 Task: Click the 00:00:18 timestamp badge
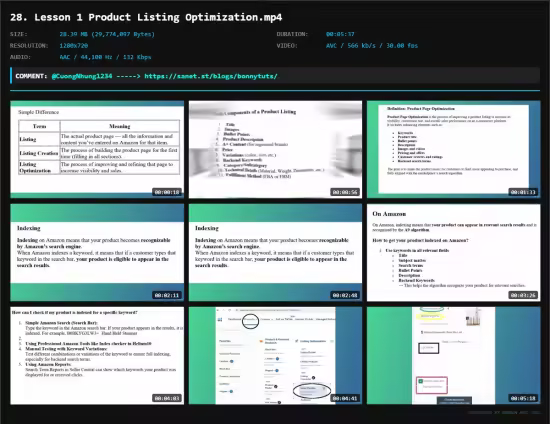click(x=167, y=192)
